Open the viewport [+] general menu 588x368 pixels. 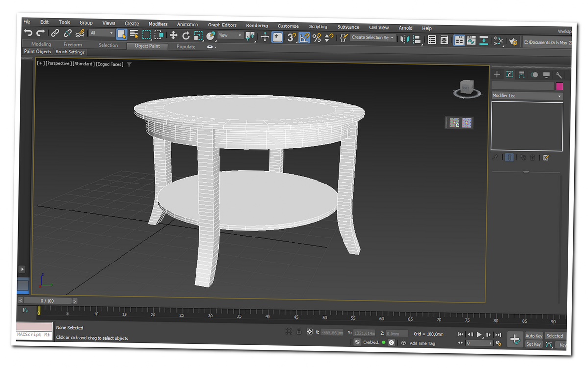coord(40,63)
